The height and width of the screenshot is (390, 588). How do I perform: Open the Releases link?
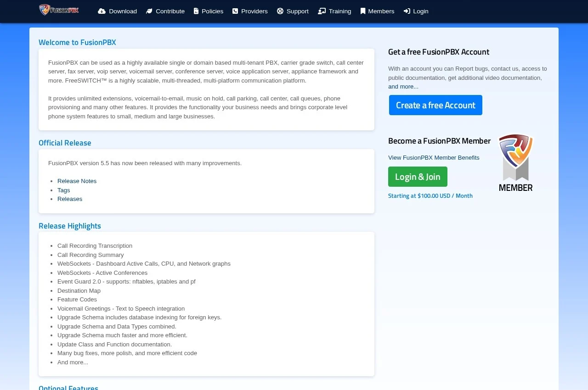[70, 199]
